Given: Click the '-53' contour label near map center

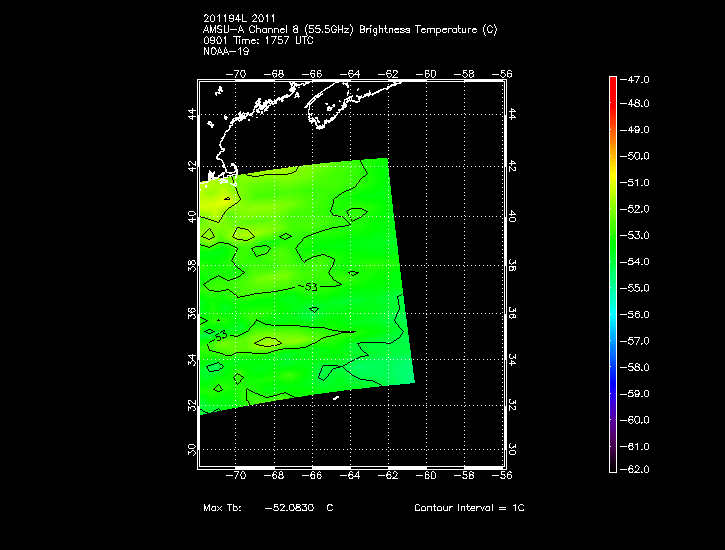Looking at the screenshot, I should [309, 287].
